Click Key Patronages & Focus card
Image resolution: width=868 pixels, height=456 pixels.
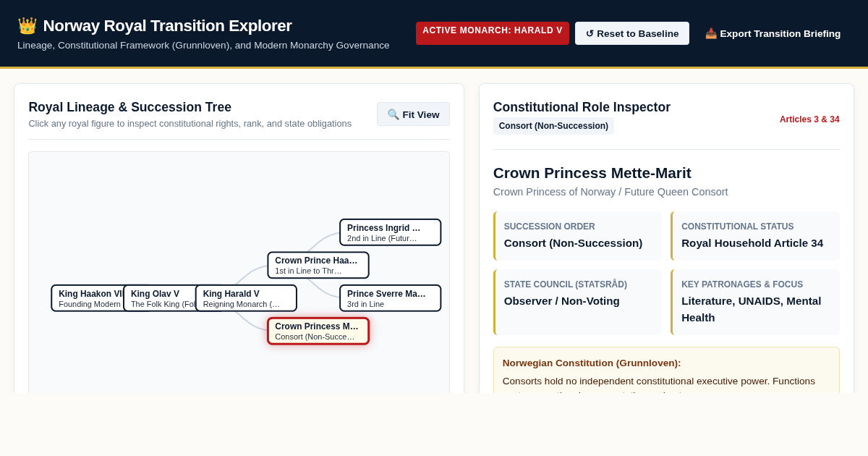(755, 302)
